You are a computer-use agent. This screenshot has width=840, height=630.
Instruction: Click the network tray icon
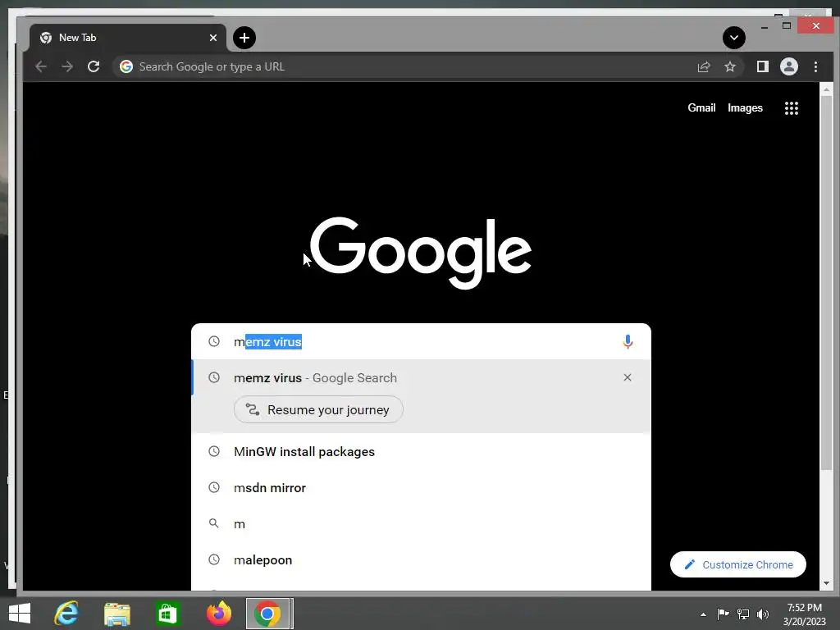click(x=743, y=614)
